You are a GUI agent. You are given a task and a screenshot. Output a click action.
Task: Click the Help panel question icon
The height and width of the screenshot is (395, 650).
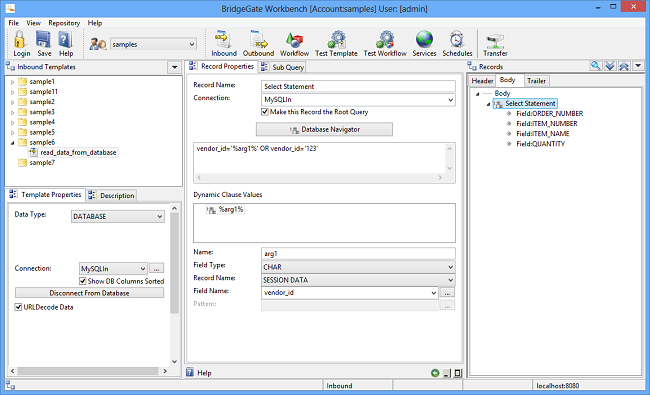coord(190,372)
